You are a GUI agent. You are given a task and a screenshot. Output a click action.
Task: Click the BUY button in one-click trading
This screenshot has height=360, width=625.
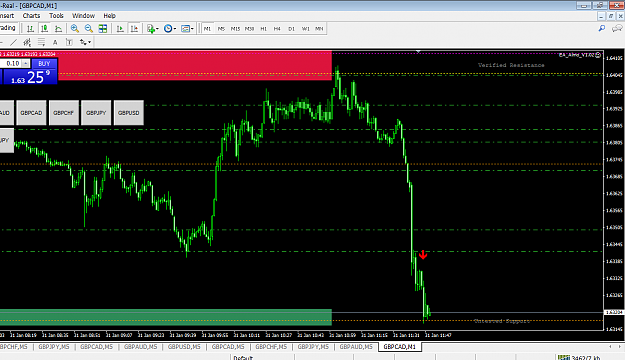[44, 63]
